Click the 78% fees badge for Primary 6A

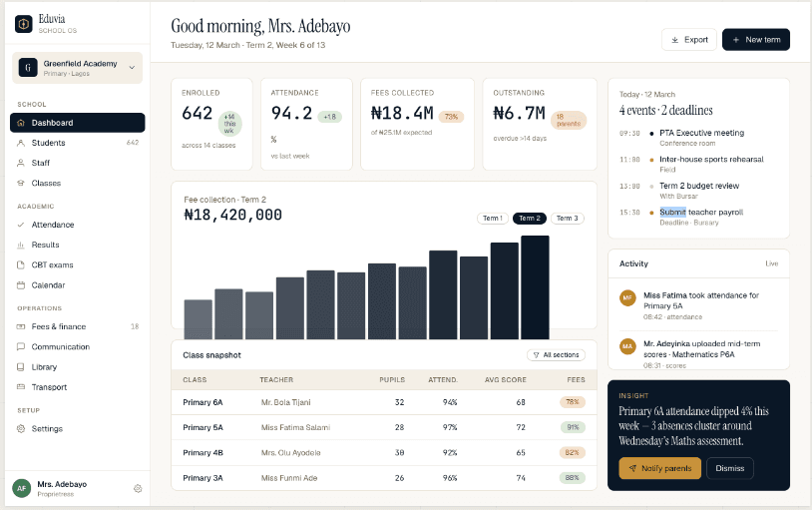click(x=573, y=402)
